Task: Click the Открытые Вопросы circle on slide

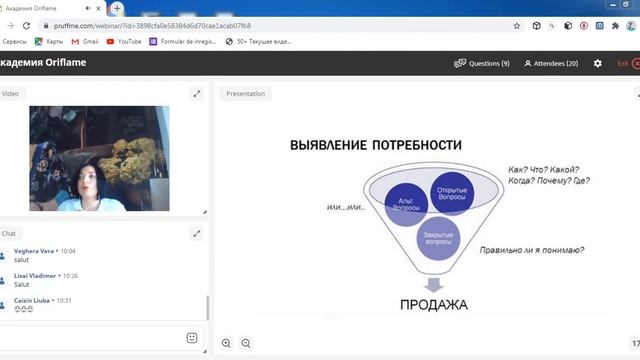Action: pos(452,193)
